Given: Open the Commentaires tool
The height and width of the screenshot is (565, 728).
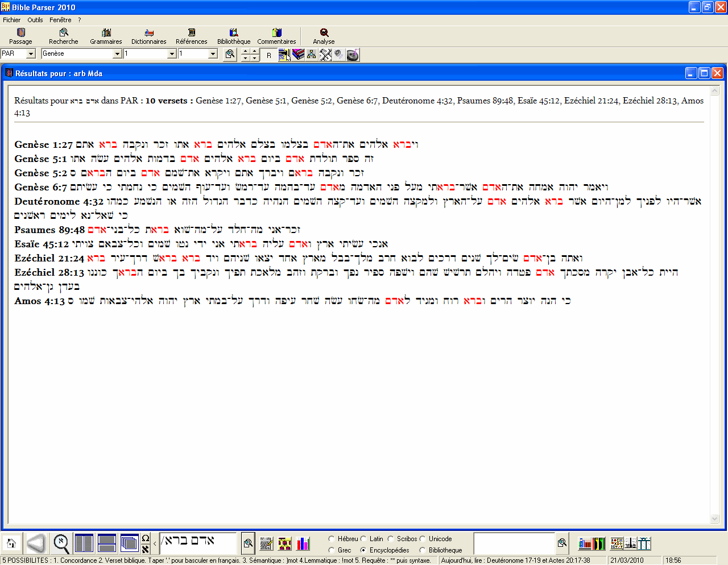Looking at the screenshot, I should point(276,36).
